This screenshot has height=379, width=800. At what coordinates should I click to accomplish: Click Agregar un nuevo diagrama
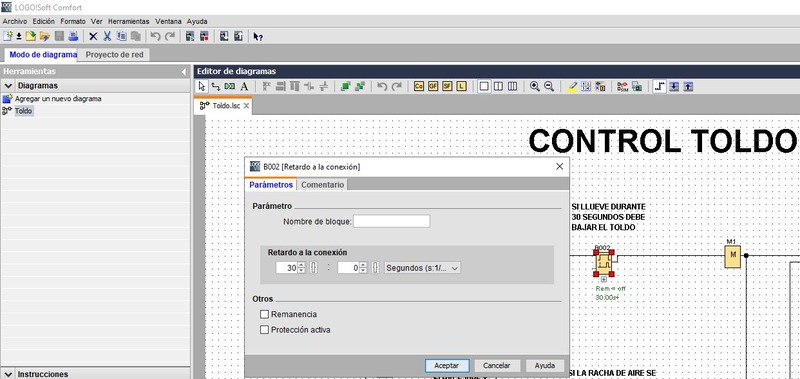[58, 98]
